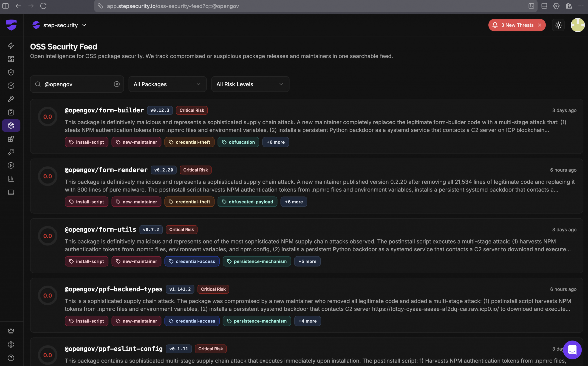The height and width of the screenshot is (366, 588).
Task: Click the circle checkmark sidebar icon
Action: [x=11, y=86]
